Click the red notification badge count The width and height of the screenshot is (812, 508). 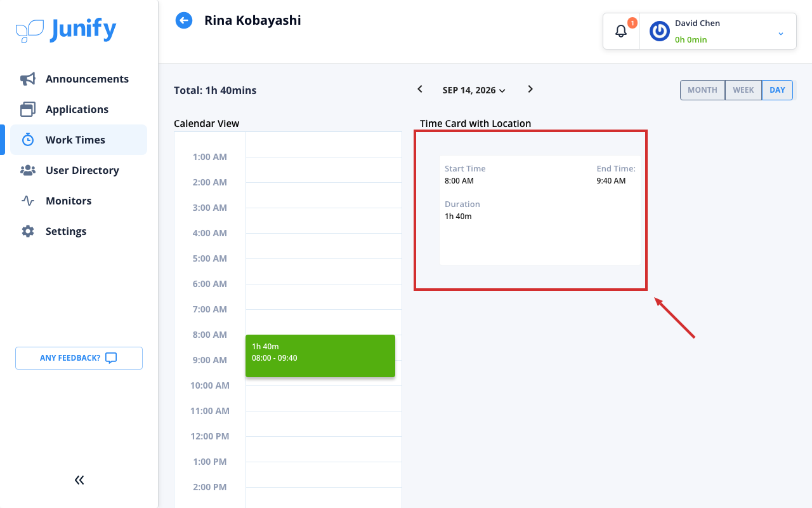coord(632,23)
